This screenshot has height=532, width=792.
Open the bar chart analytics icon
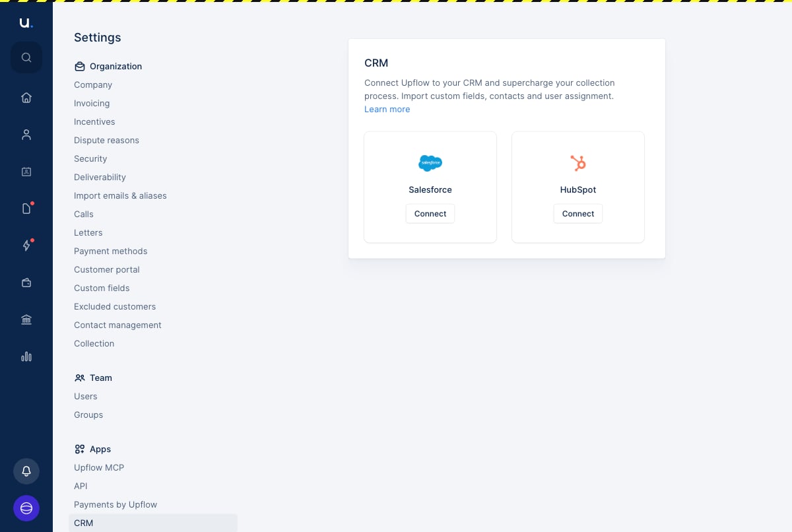(x=26, y=356)
